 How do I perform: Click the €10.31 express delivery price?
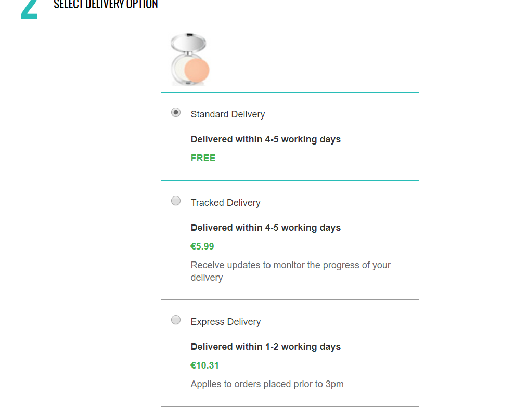tap(205, 365)
